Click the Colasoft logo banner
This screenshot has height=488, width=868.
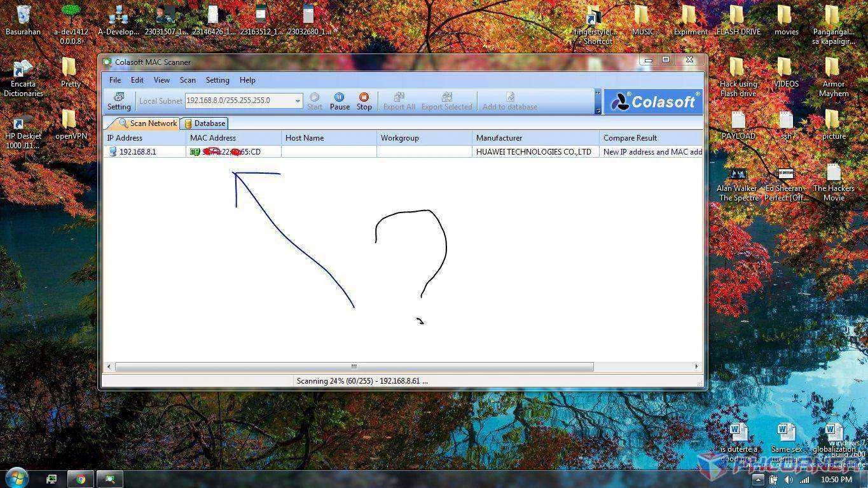coord(652,102)
